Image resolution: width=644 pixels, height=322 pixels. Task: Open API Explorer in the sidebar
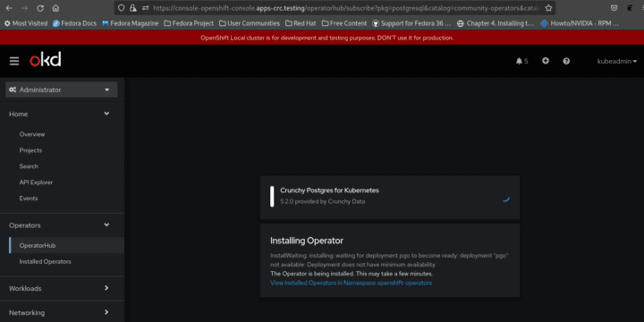[36, 182]
